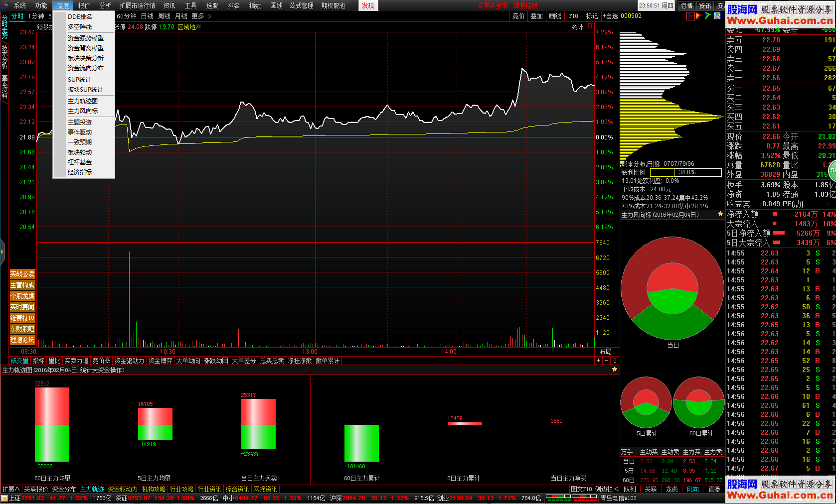Click the 发现 button in top bar
The image size is (836, 504).
pos(368,5)
